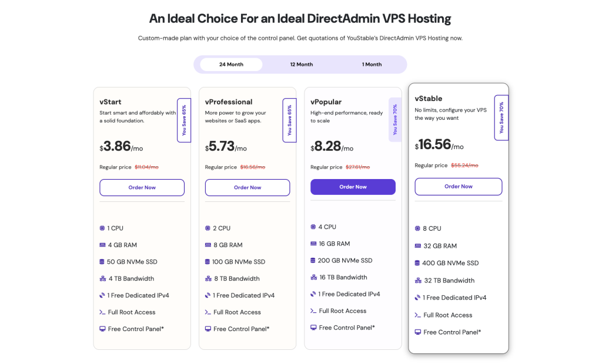This screenshot has height=364, width=602.
Task: Select the NVMe SSD icon in vPopular plan
Action: 313,260
